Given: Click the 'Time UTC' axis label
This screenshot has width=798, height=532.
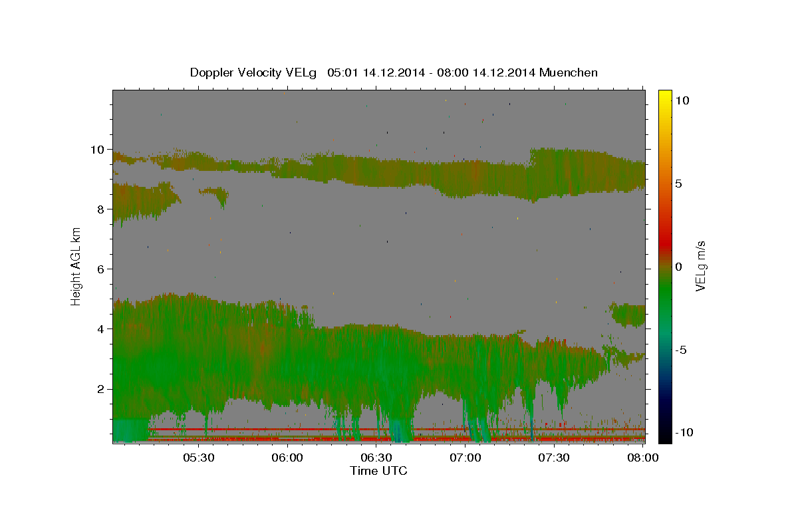Looking at the screenshot, I should coord(378,471).
